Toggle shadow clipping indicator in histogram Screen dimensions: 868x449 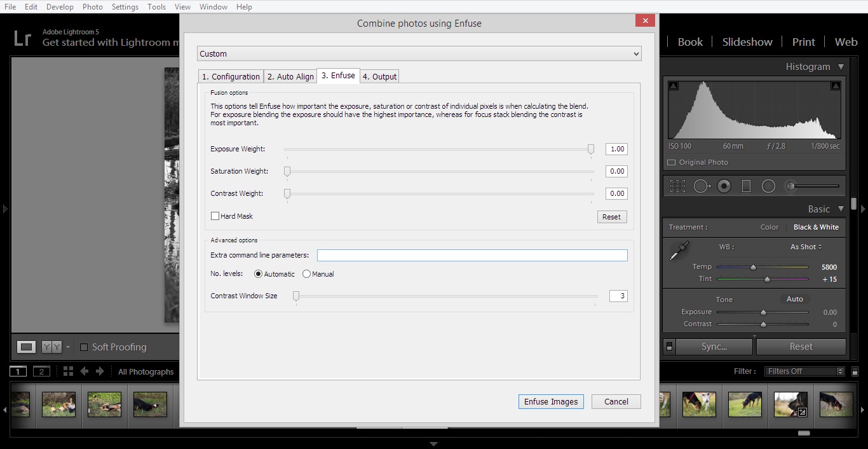674,86
